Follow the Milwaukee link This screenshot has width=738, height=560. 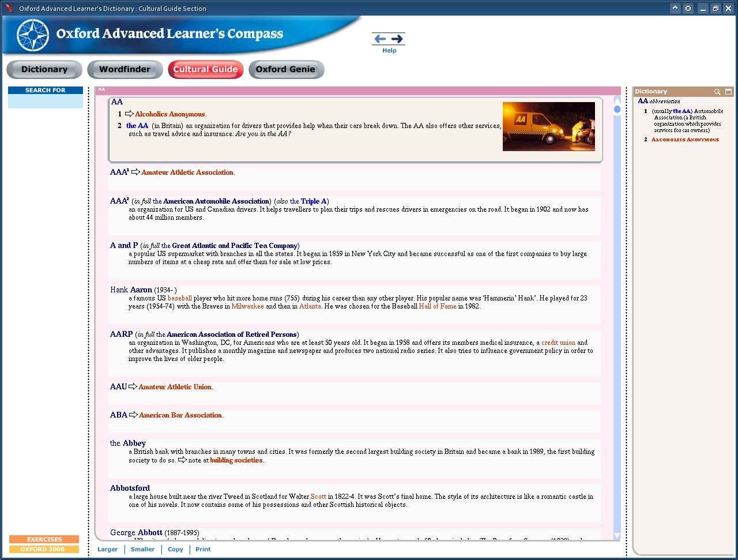(248, 306)
